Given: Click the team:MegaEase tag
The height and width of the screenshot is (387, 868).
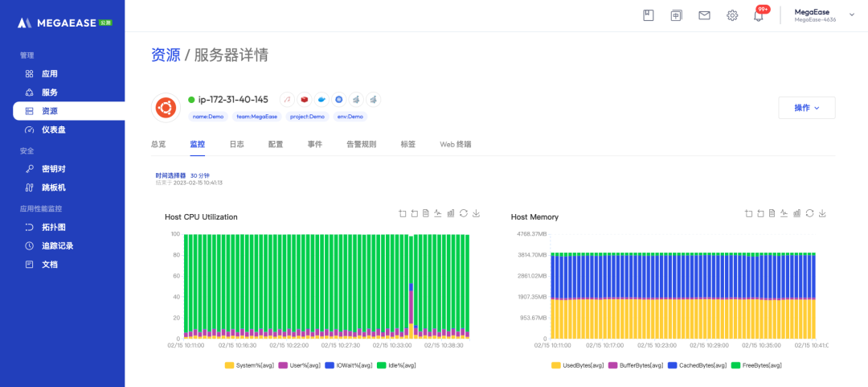Looking at the screenshot, I should (256, 117).
